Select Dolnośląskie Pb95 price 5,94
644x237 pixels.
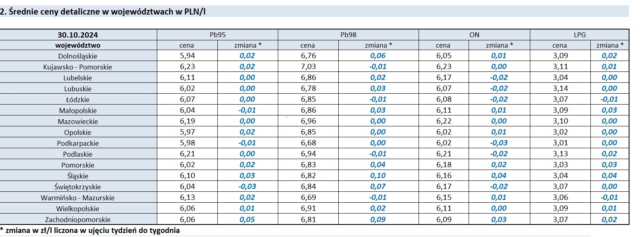click(187, 56)
